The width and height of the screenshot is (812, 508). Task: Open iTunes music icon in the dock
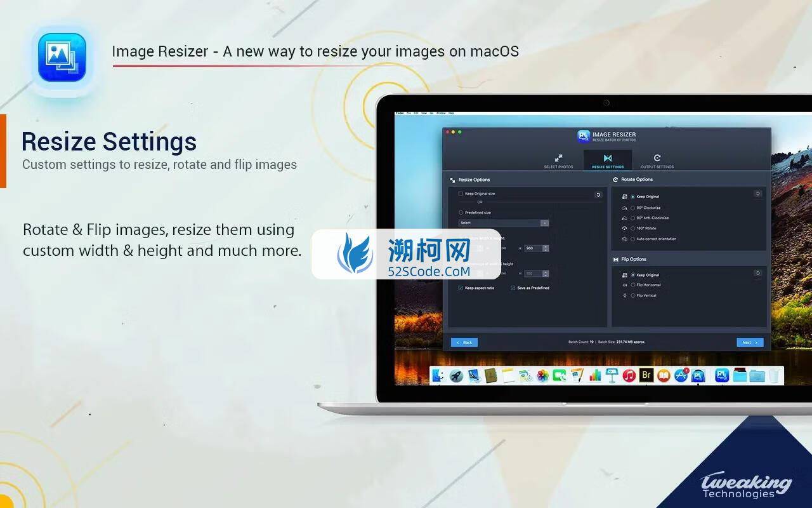pos(629,375)
